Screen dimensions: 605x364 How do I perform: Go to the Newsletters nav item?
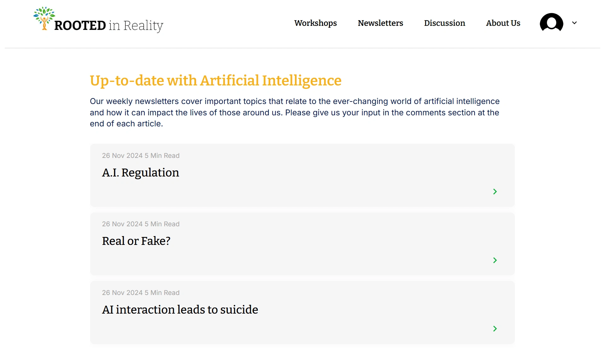coord(380,23)
